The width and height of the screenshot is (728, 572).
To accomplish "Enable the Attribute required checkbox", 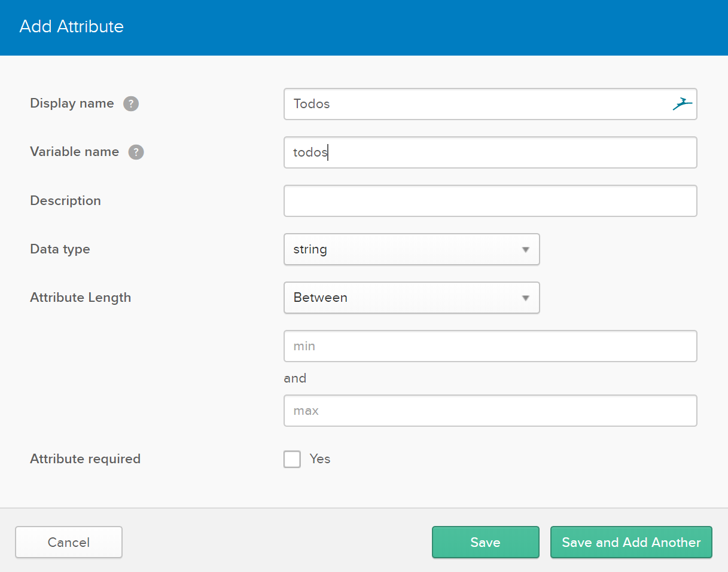I will (x=292, y=459).
